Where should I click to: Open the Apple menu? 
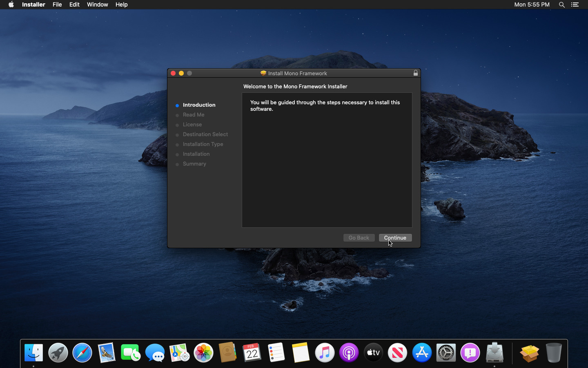point(11,4)
